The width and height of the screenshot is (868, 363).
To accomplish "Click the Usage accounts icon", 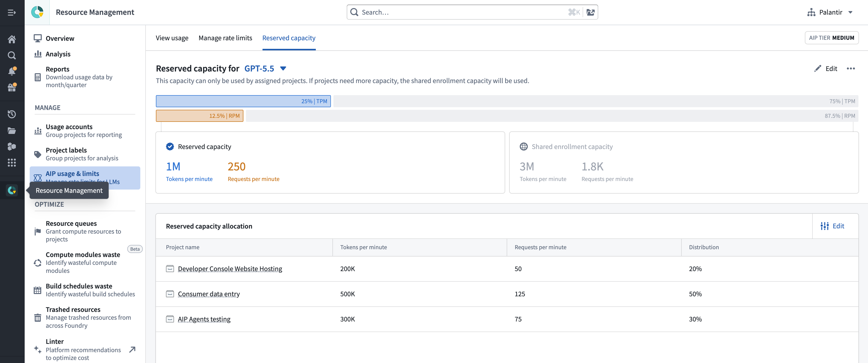I will (38, 131).
